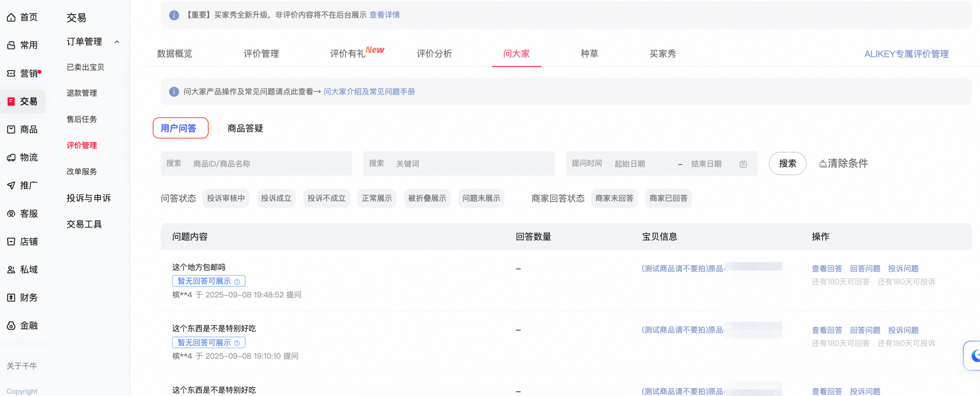Click the 首页 home icon

[x=11, y=18]
